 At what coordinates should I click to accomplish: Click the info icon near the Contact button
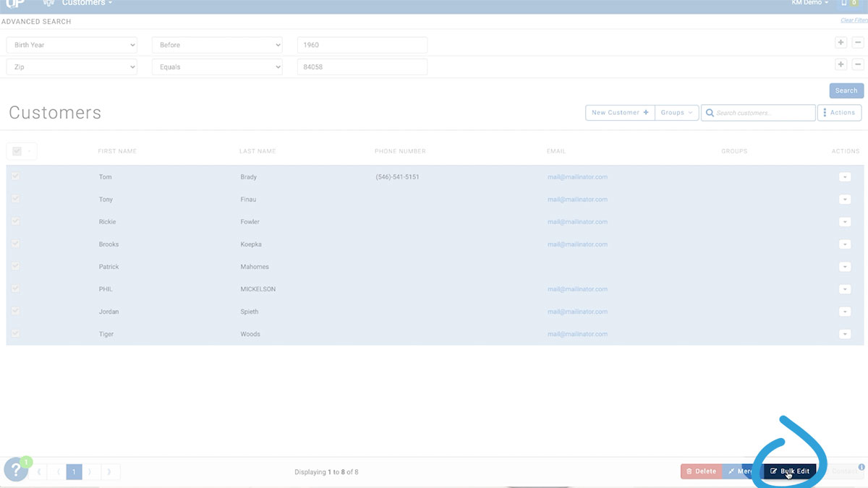click(x=861, y=466)
